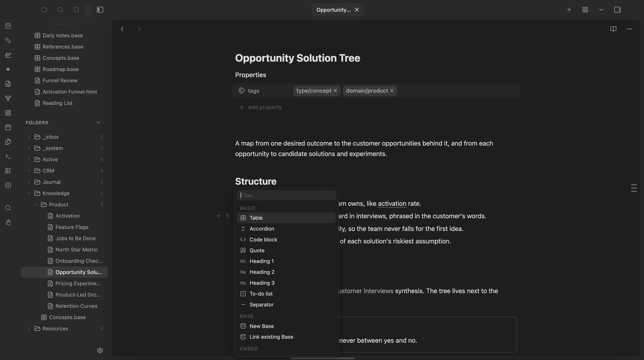Follow the activation link in text
Image resolution: width=644 pixels, height=360 pixels.
pyautogui.click(x=392, y=204)
